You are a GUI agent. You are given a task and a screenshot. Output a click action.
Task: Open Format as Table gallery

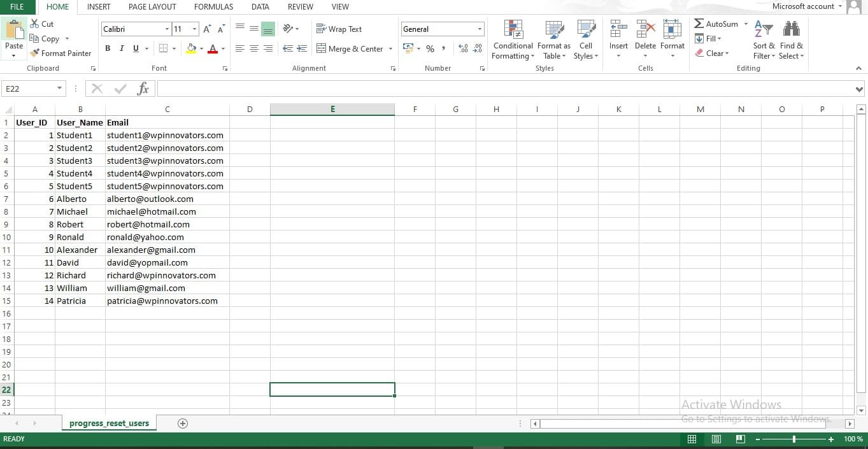click(x=554, y=40)
